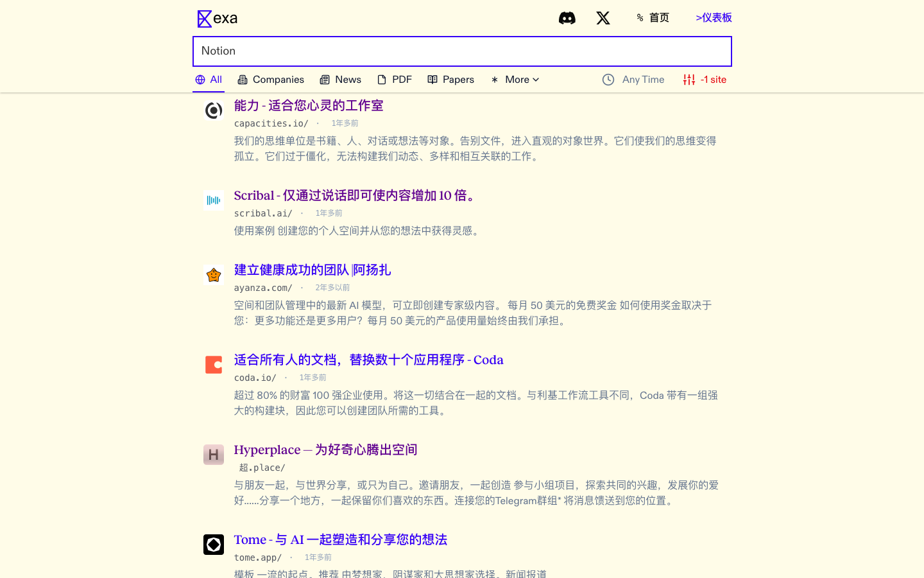This screenshot has width=924, height=578.
Task: Click the Scribal audio-wave favicon
Action: tap(213, 200)
